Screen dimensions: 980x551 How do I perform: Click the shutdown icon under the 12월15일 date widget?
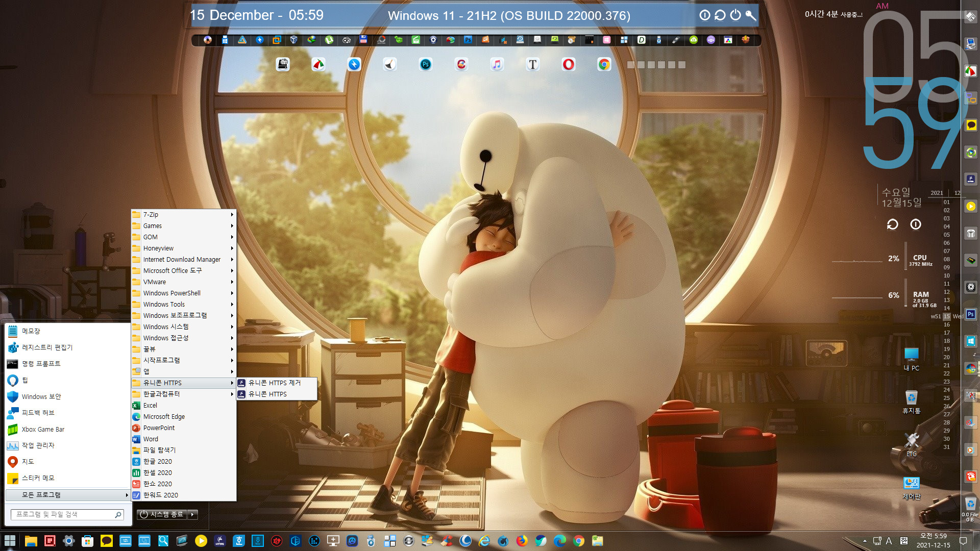pos(916,224)
